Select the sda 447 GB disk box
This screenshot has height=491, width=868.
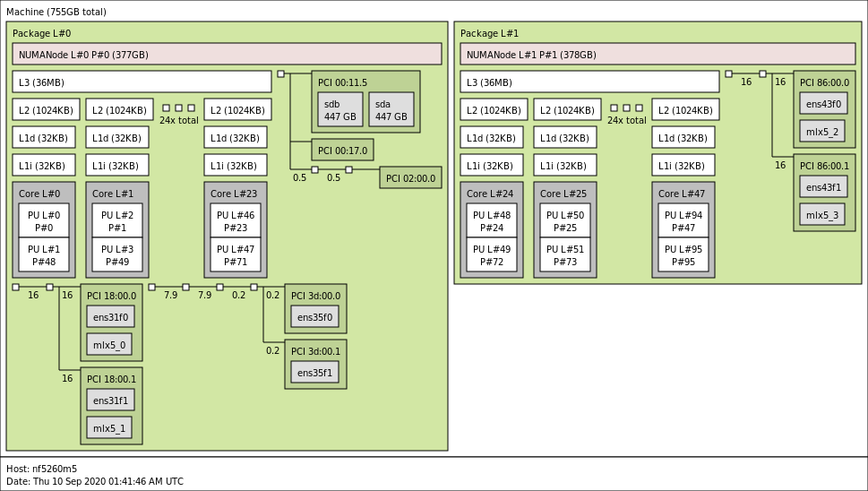[x=391, y=109]
